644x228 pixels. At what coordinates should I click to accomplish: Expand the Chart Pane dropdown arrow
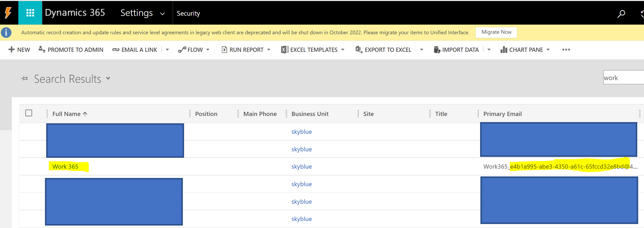click(548, 49)
